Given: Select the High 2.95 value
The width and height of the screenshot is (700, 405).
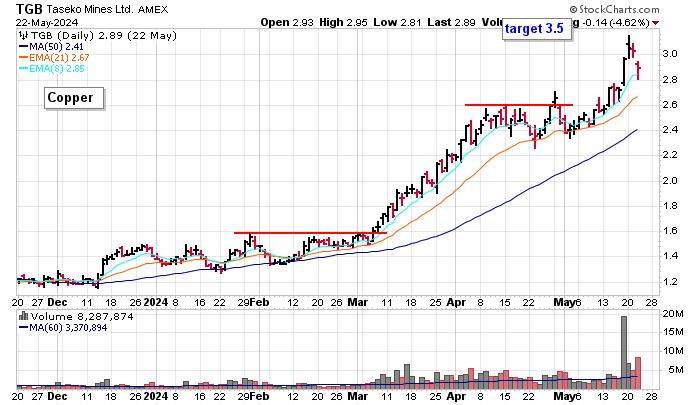Looking at the screenshot, I should coord(343,22).
